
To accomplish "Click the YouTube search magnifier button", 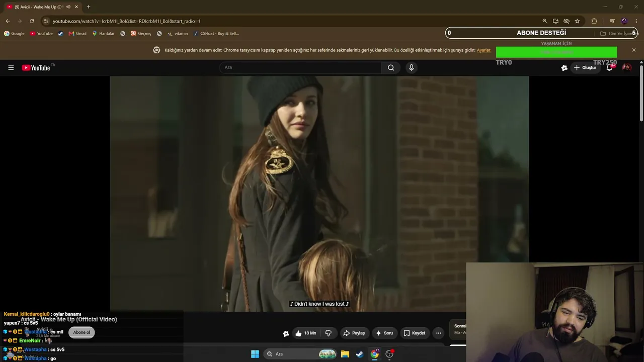I will pos(391,67).
